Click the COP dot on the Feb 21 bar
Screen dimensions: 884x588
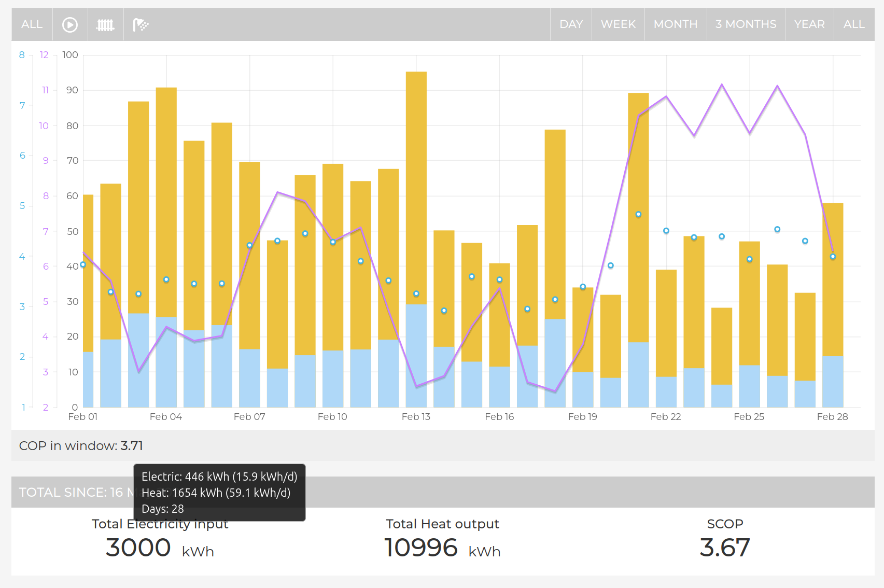pyautogui.click(x=638, y=214)
